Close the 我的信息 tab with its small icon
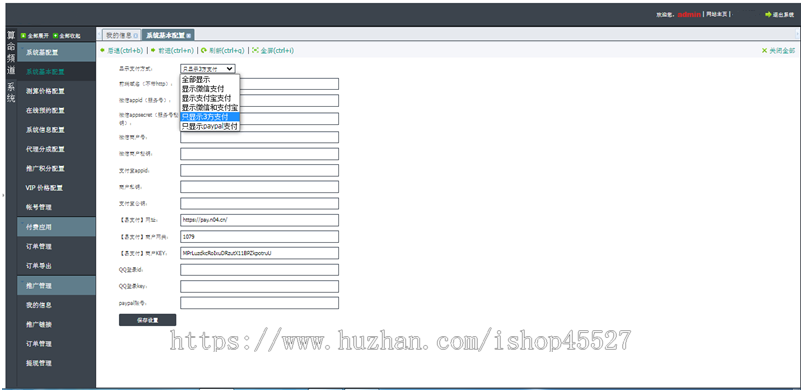The image size is (803, 392). (x=136, y=35)
